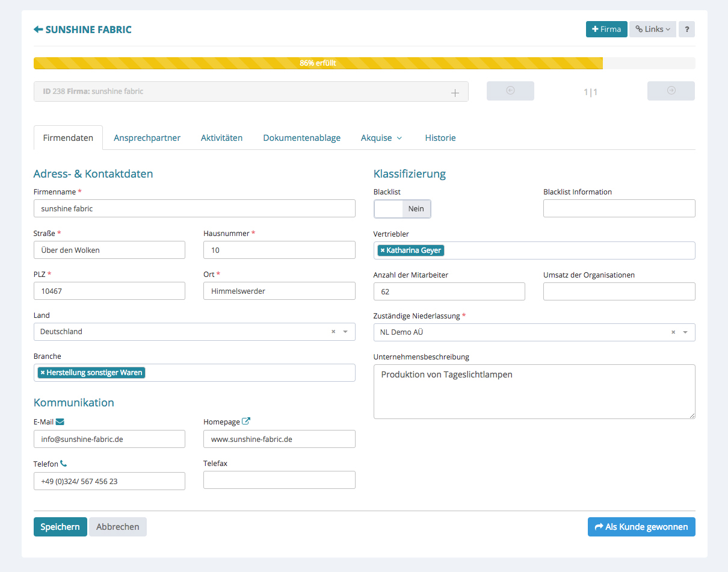Click the phone icon next to Telefon
The height and width of the screenshot is (572, 728).
[64, 464]
